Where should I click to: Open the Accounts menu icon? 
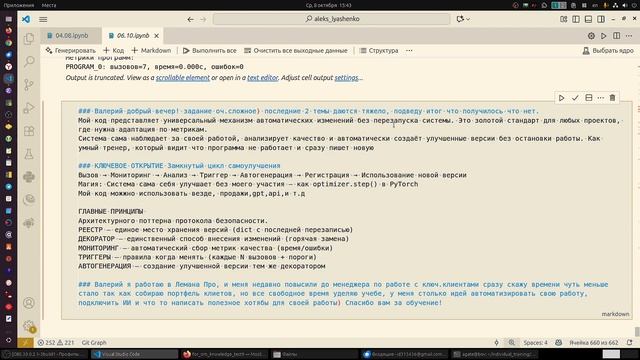29,303
